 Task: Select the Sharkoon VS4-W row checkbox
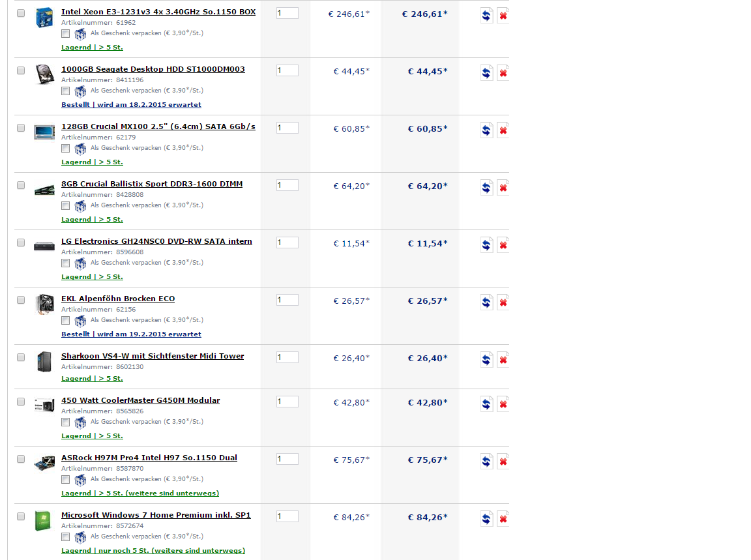tap(21, 357)
